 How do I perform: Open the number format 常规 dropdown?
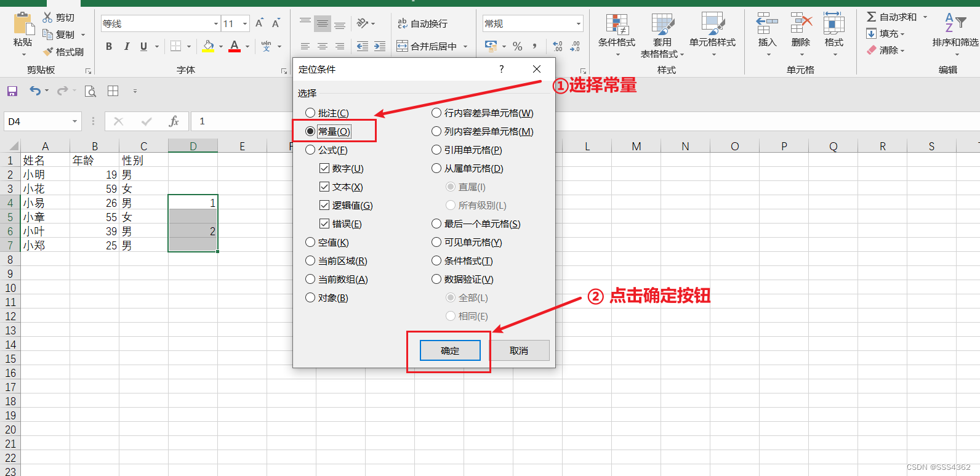pyautogui.click(x=579, y=24)
